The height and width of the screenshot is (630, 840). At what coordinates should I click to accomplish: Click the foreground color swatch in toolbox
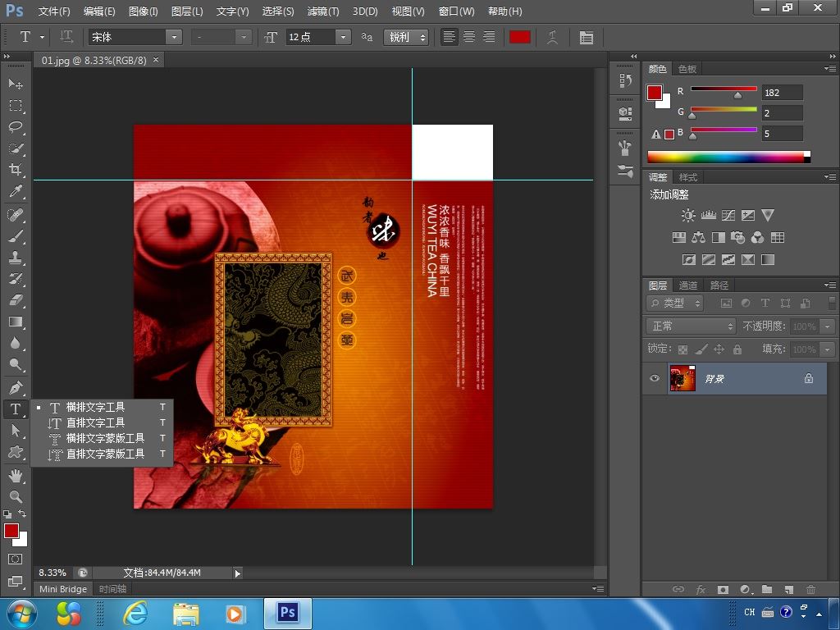coord(11,531)
